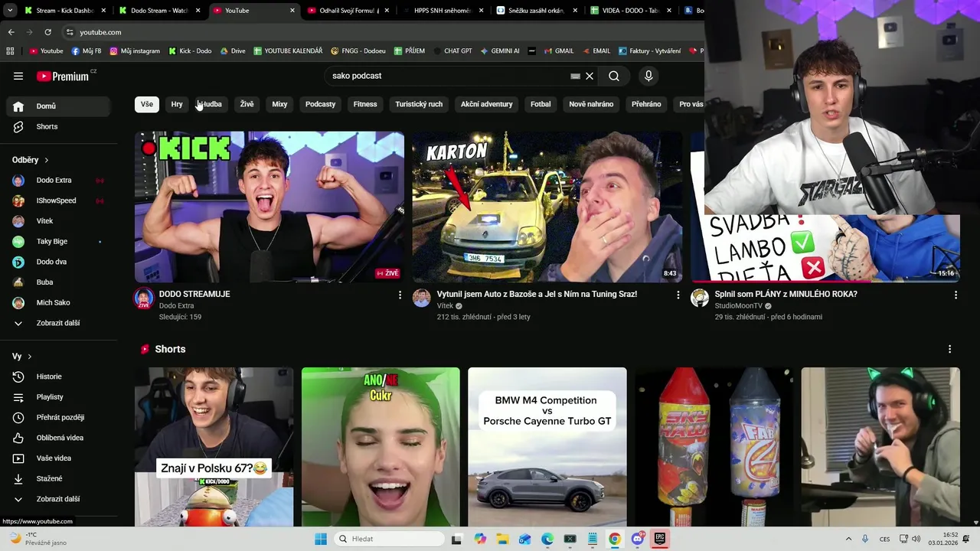This screenshot has height=551, width=980.
Task: Switch to Stream - Kick Dashboard browser tab
Action: pos(64,11)
